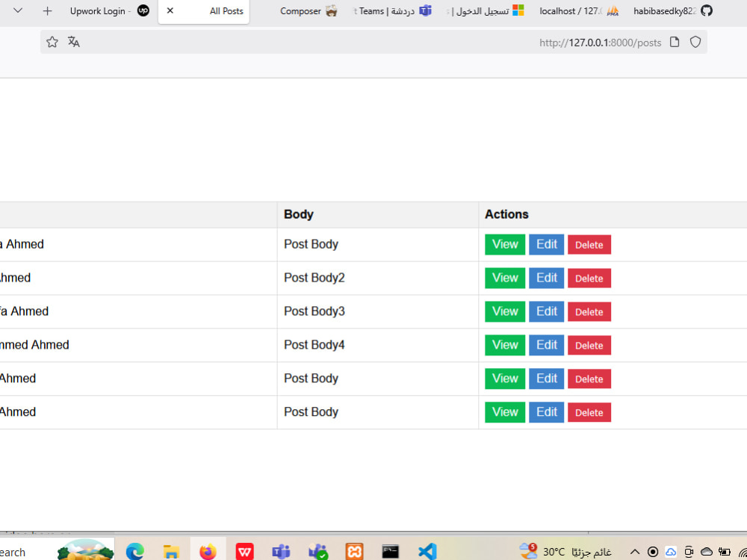Open the command prompt taskbar icon
This screenshot has height=560, width=747.
pos(391,552)
